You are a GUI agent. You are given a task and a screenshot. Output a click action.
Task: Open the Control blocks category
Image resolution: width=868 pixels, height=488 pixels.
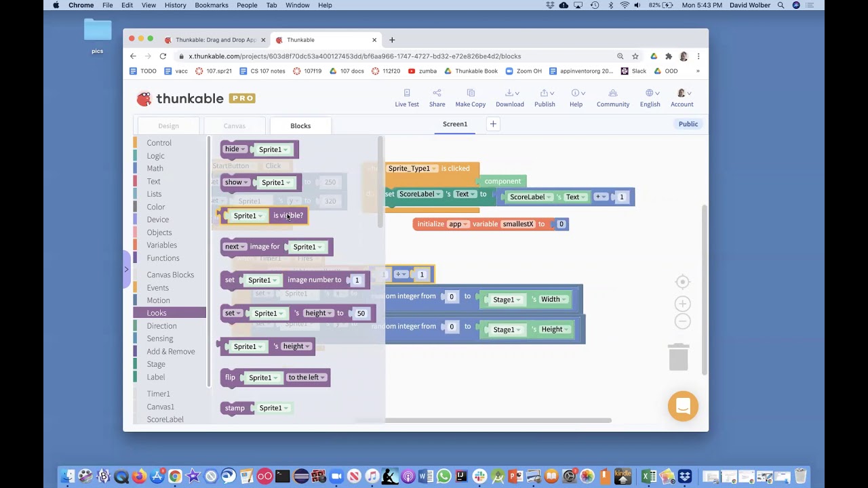tap(159, 143)
